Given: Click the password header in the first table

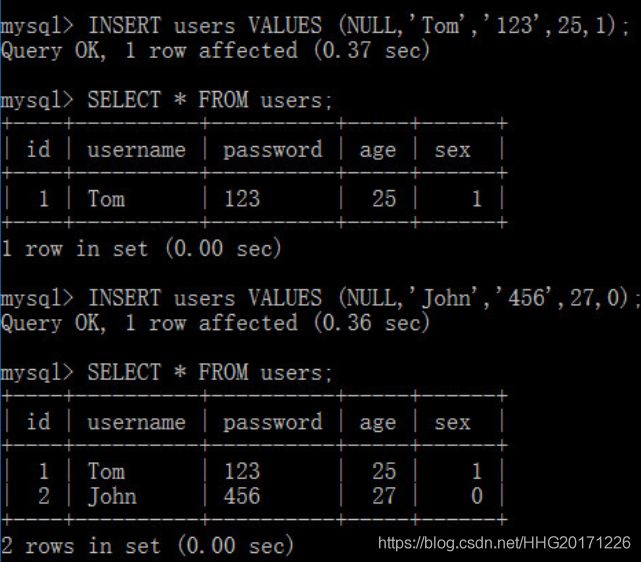Looking at the screenshot, I should [273, 150].
